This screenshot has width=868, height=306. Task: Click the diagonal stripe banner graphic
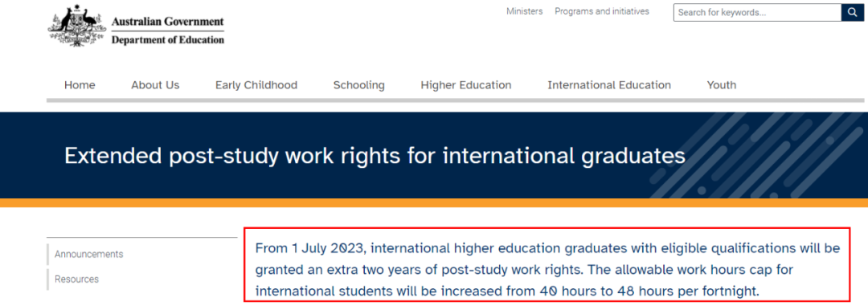pyautogui.click(x=757, y=155)
